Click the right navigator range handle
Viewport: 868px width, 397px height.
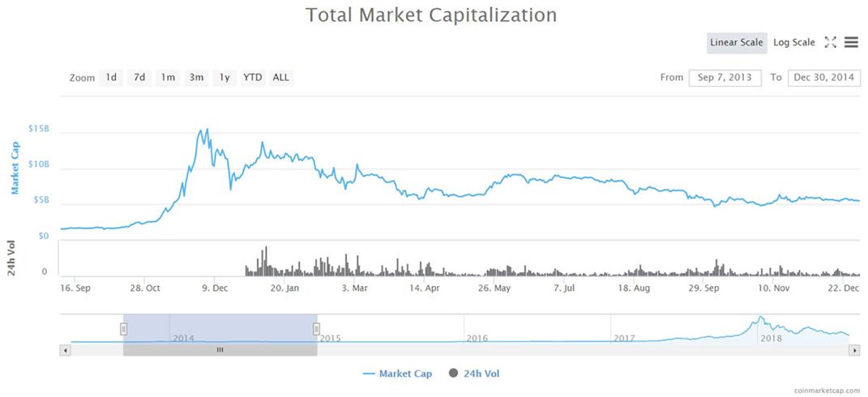click(317, 328)
